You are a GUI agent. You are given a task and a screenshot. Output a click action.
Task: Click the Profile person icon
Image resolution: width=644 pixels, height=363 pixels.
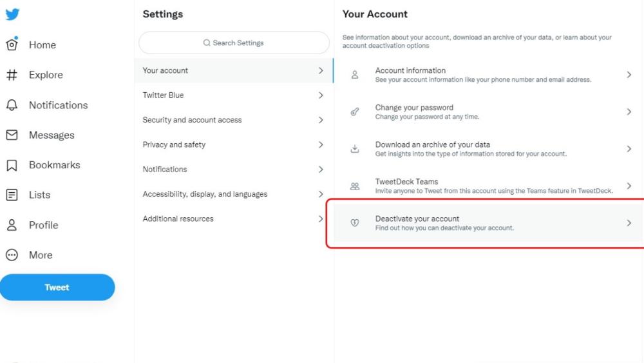tap(12, 225)
